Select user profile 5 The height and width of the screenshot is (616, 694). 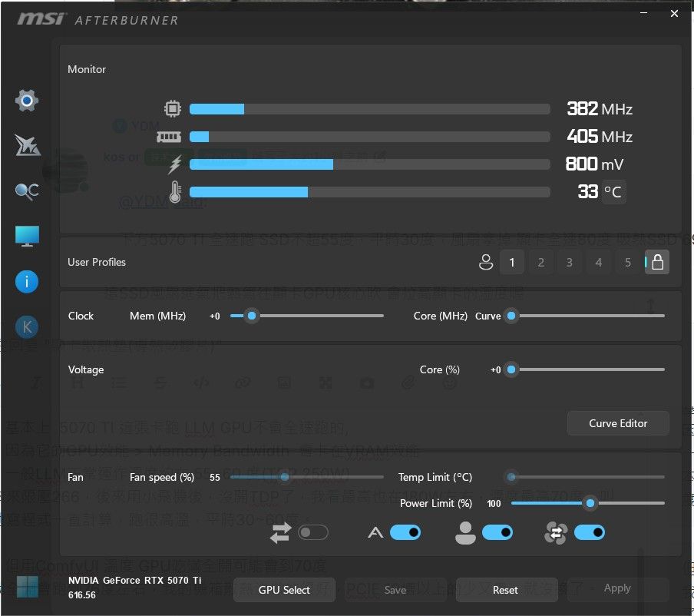[628, 263]
